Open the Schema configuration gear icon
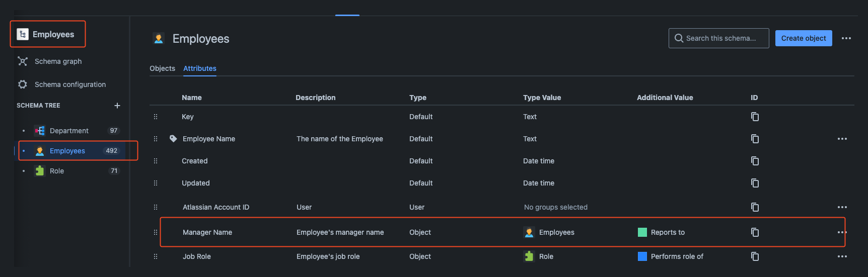This screenshot has width=868, height=277. click(x=23, y=84)
